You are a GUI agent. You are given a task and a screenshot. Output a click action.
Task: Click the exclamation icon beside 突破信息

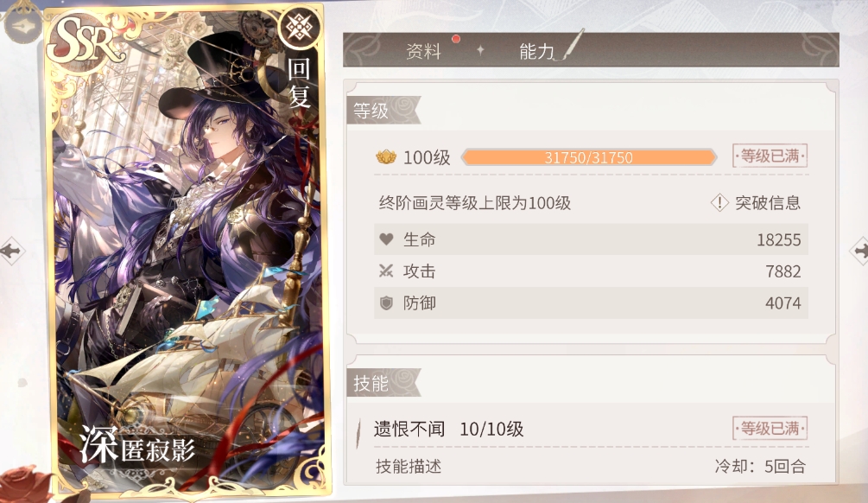click(x=719, y=203)
